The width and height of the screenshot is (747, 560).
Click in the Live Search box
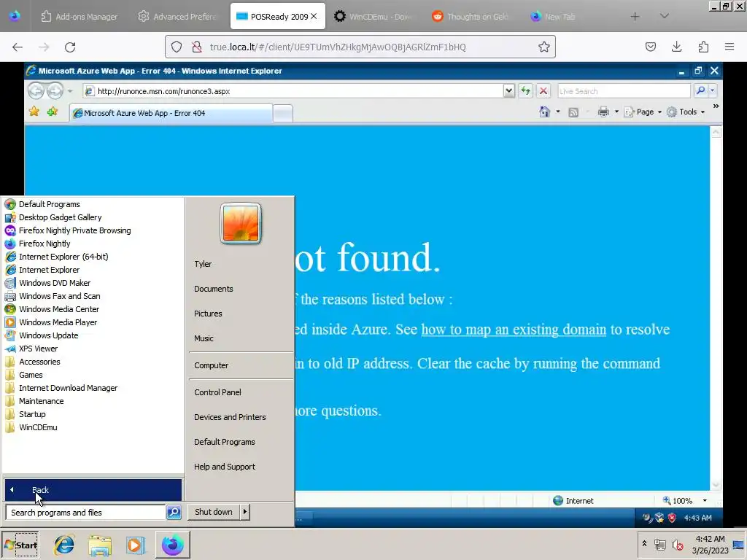(624, 91)
